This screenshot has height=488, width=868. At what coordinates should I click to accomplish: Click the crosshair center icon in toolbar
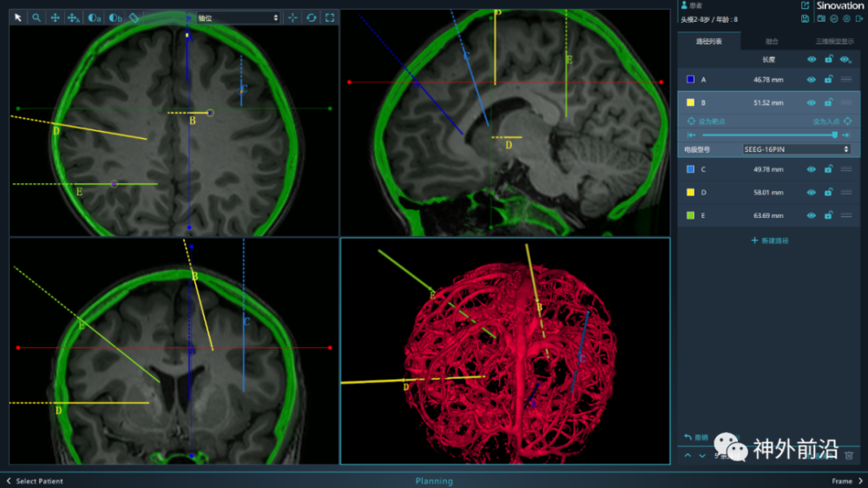[x=292, y=17]
